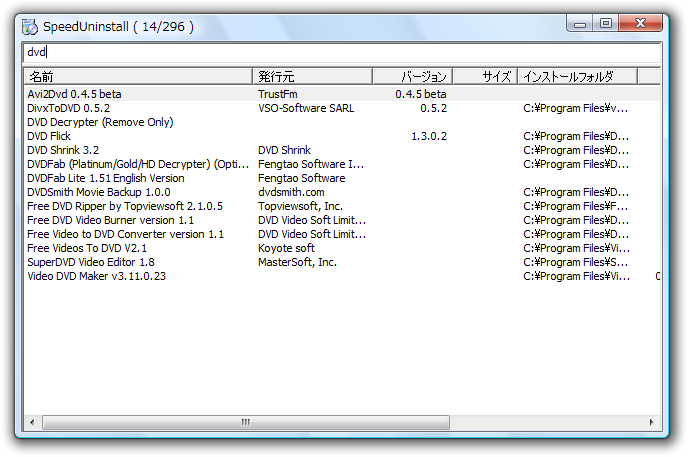Click the VSO-Software SARL publisher cell
The height and width of the screenshot is (457, 690).
coord(306,108)
